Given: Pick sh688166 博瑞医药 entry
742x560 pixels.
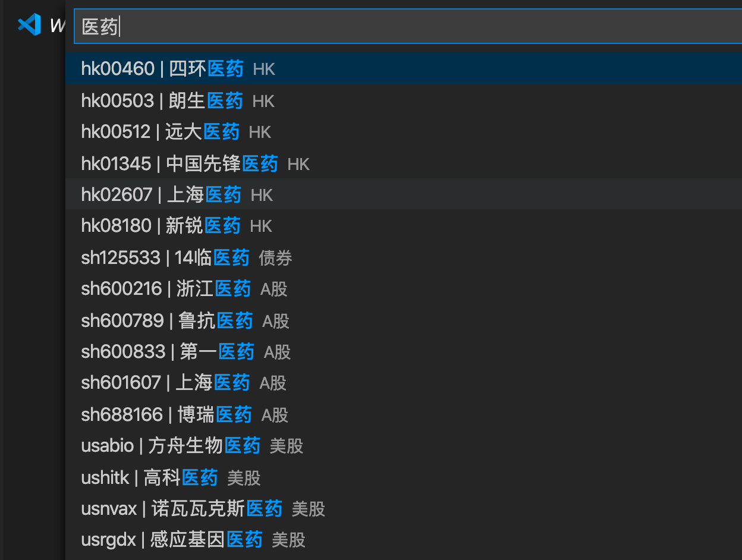Looking at the screenshot, I should click(404, 414).
